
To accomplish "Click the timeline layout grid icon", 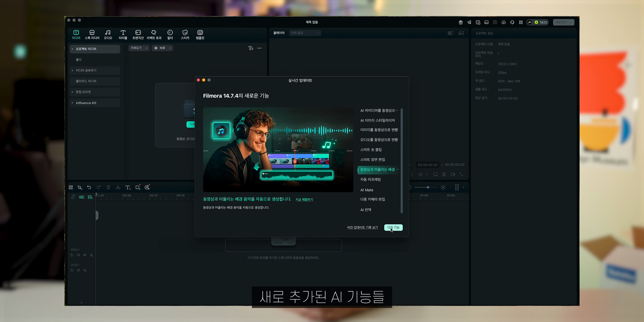I will [71, 187].
